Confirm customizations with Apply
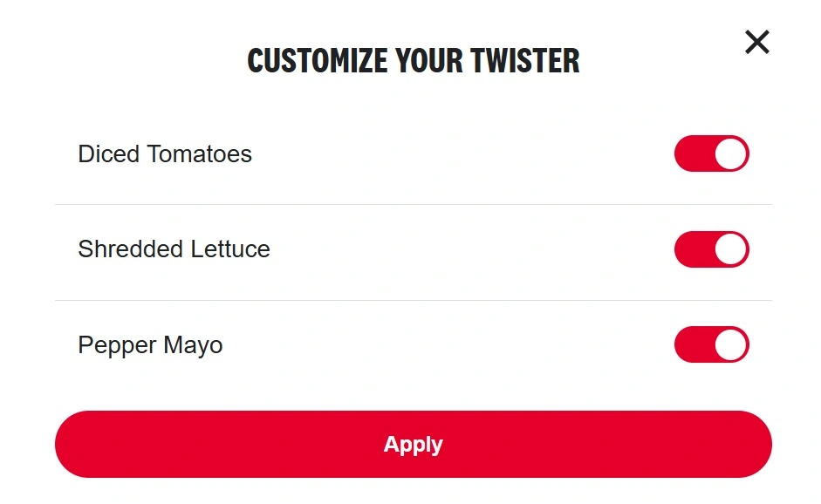Image resolution: width=821 pixels, height=504 pixels. point(414,444)
